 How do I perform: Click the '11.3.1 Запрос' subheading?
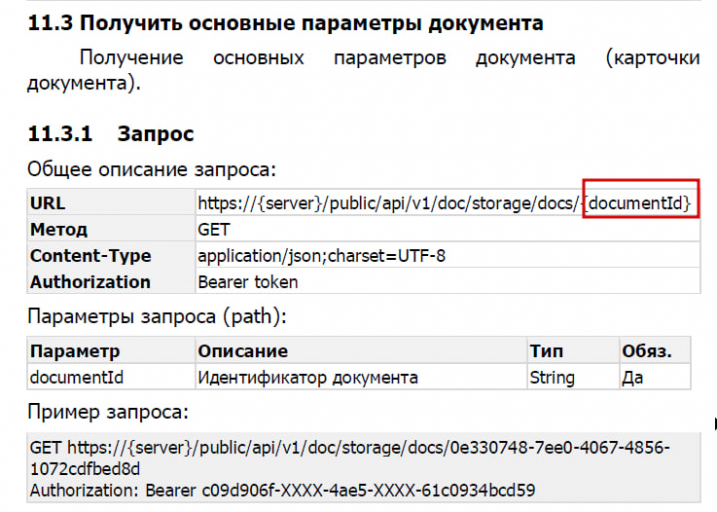pos(111,134)
